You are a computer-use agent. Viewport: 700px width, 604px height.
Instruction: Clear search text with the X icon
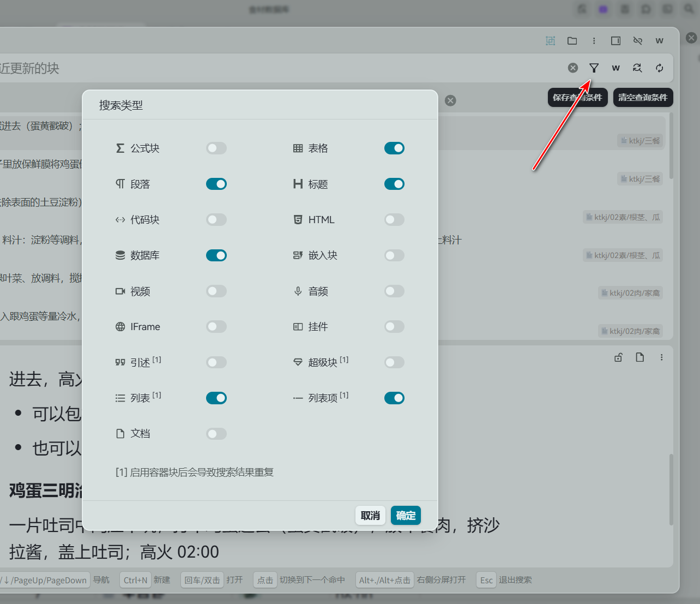[572, 68]
